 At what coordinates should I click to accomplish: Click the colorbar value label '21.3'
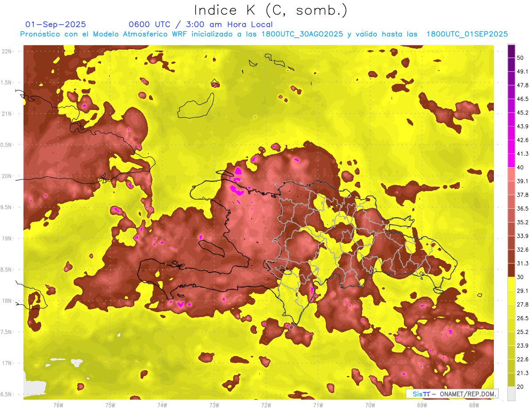tap(523, 373)
